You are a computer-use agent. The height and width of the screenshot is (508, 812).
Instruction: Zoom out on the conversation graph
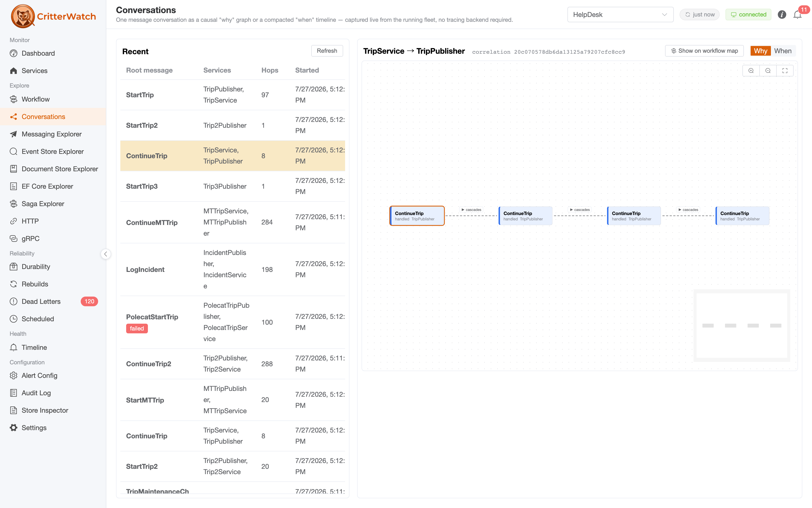[768, 71]
